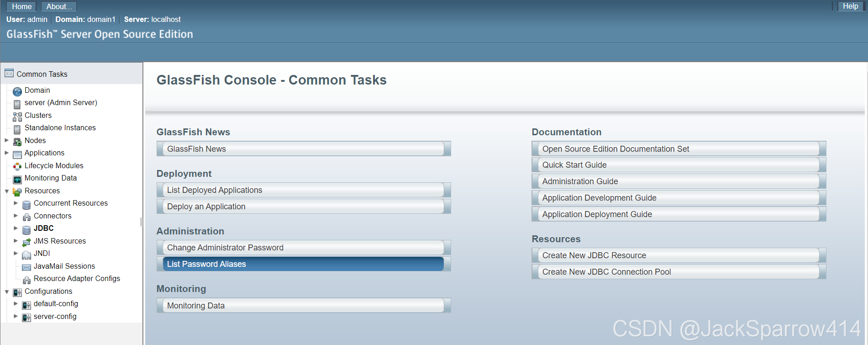Open the About tab

click(59, 6)
